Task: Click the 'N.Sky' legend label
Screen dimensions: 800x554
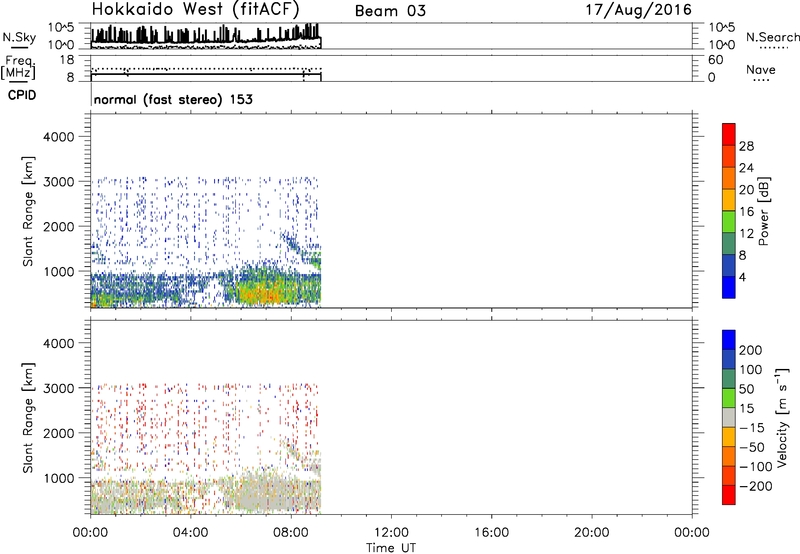Action: point(19,37)
